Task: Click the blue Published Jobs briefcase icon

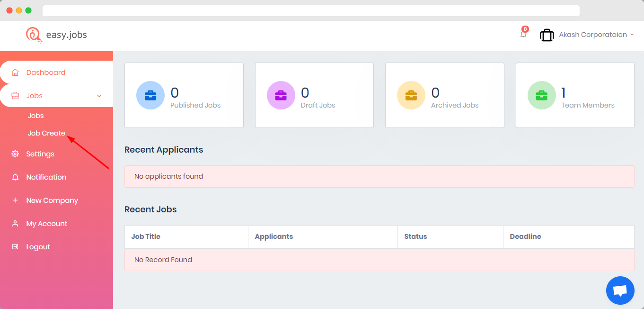Action: coord(150,95)
